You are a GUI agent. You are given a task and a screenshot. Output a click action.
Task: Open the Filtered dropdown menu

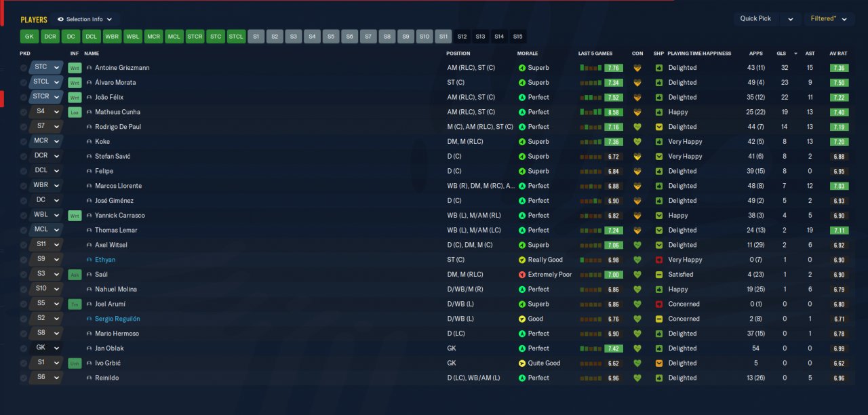(x=829, y=19)
